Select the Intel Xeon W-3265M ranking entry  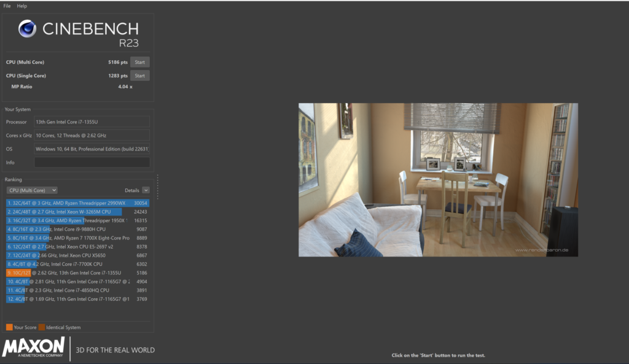click(x=77, y=212)
